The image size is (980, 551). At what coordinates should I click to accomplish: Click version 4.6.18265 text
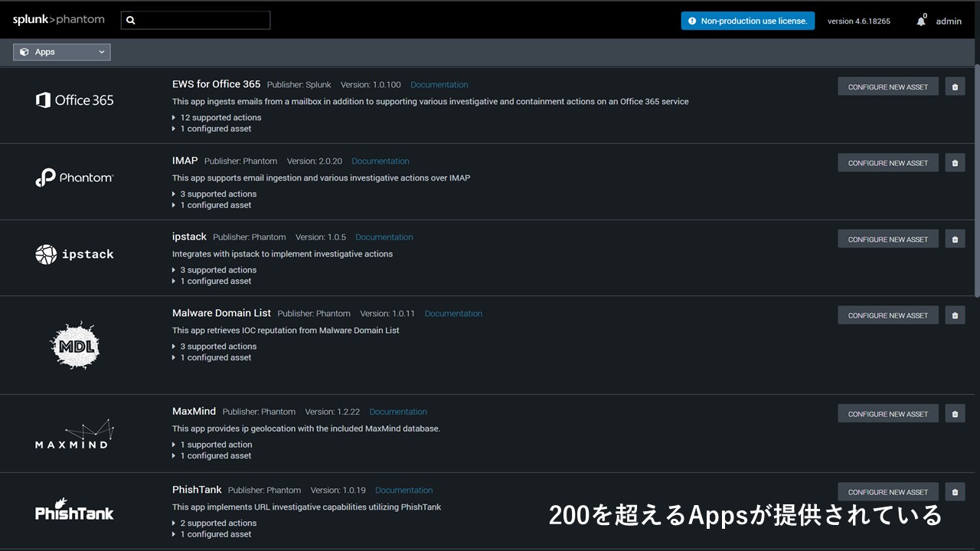click(859, 21)
